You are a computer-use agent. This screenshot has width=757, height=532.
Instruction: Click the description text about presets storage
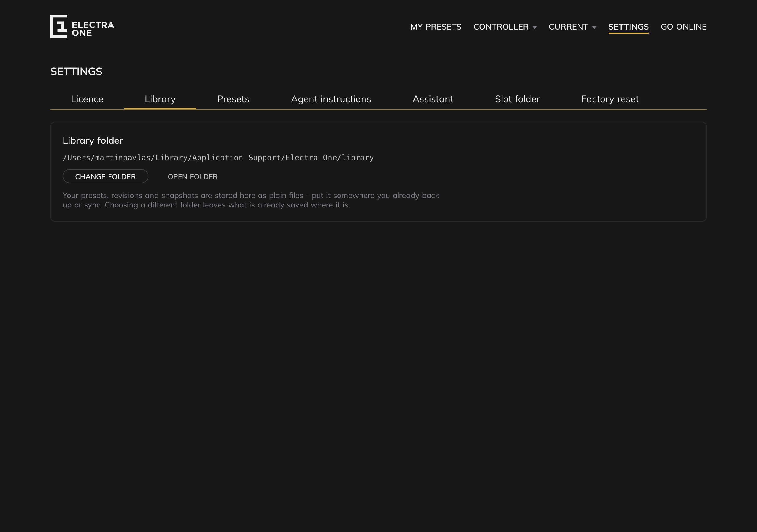[x=250, y=200]
